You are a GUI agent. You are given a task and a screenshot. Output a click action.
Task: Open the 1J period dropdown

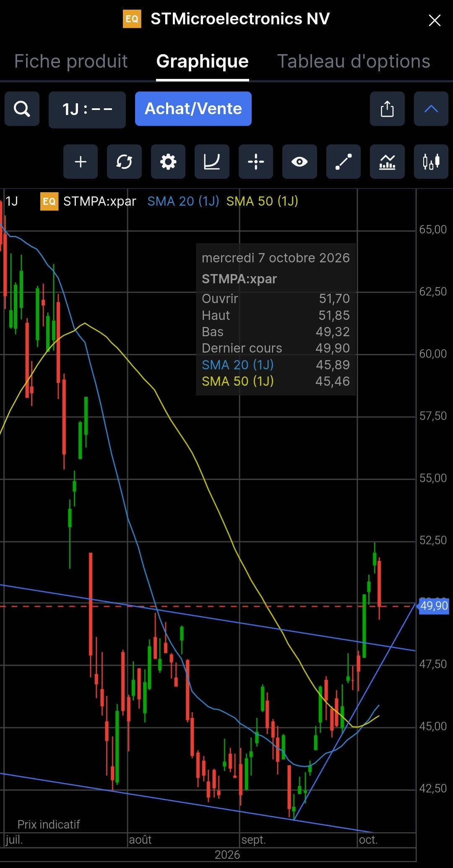tap(87, 110)
